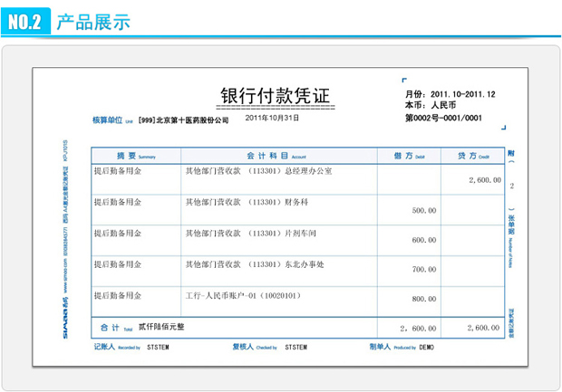The height and width of the screenshot is (392, 562).
Task: Click credit amount 2,600.00 in 总经理办公室 row
Action: 485,180
